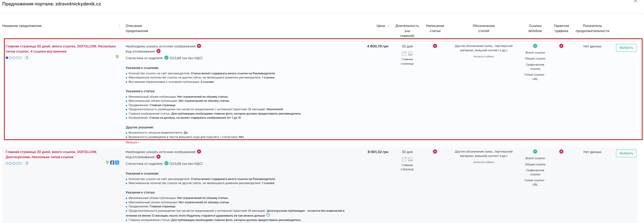
Task: Click green checkmark next to first 'Статистика от издателя'
Action: click(166, 58)
